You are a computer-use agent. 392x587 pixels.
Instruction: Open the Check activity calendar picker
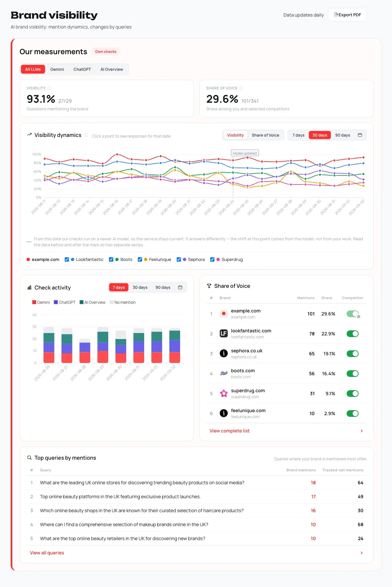(x=180, y=287)
